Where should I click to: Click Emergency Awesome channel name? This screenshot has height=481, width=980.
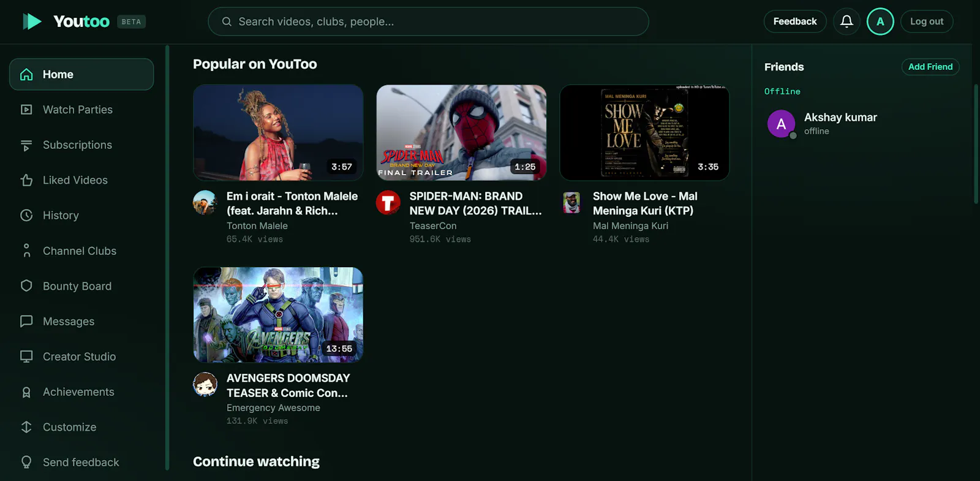click(x=273, y=408)
